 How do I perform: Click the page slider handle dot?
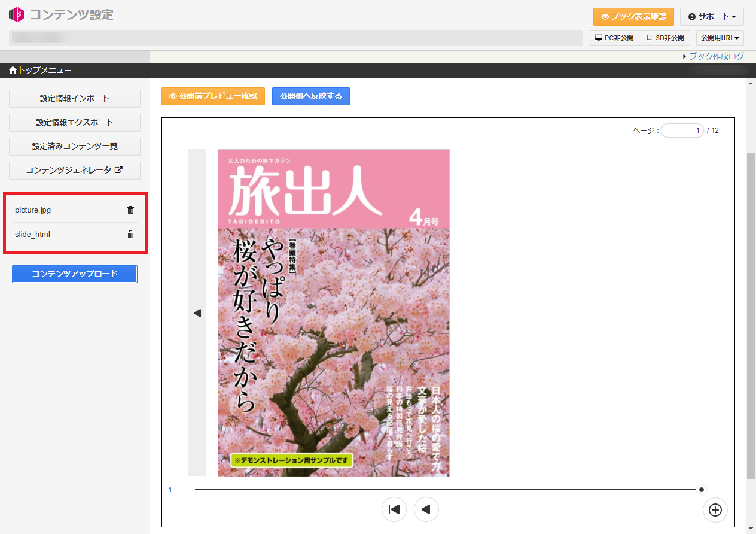(x=702, y=490)
